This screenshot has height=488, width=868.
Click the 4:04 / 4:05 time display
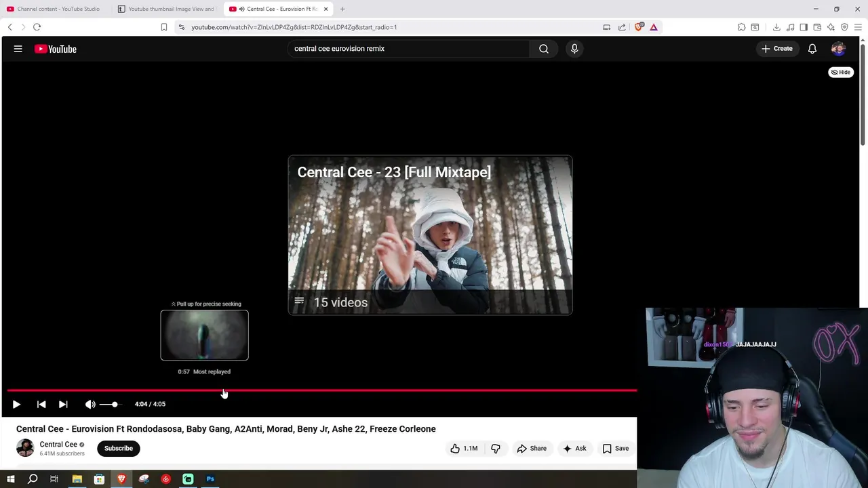pos(150,404)
